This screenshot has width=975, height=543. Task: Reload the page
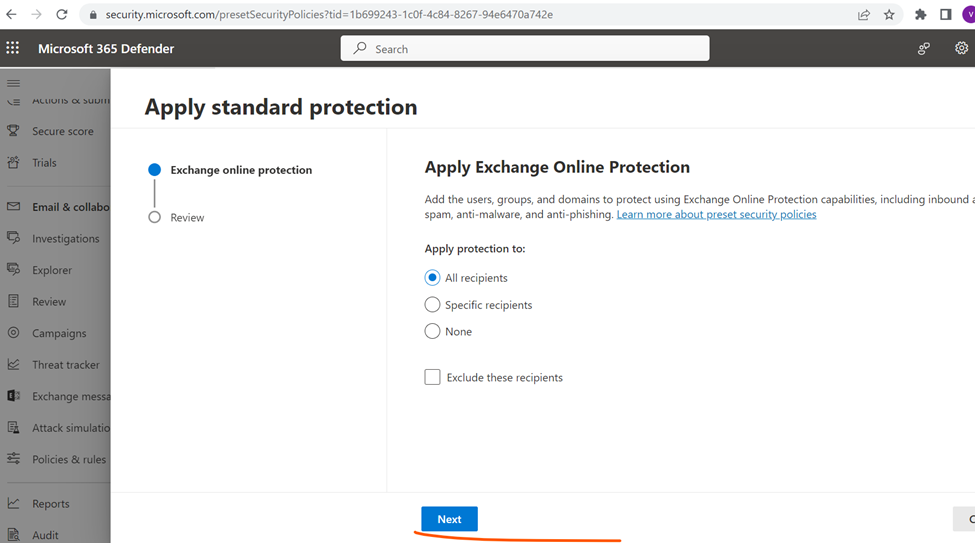pos(62,14)
